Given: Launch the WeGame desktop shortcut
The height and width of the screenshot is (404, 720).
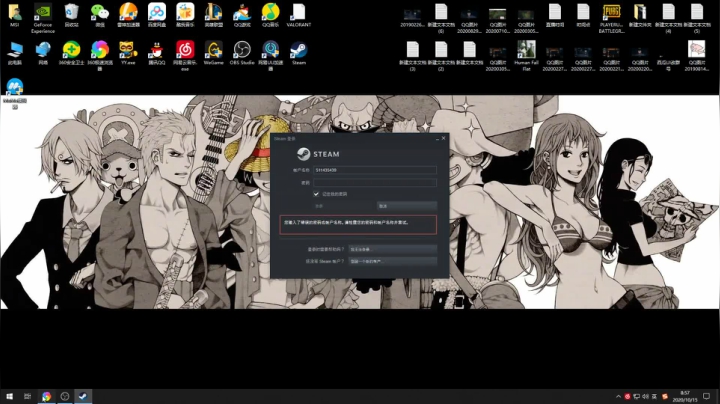Looking at the screenshot, I should 214,53.
